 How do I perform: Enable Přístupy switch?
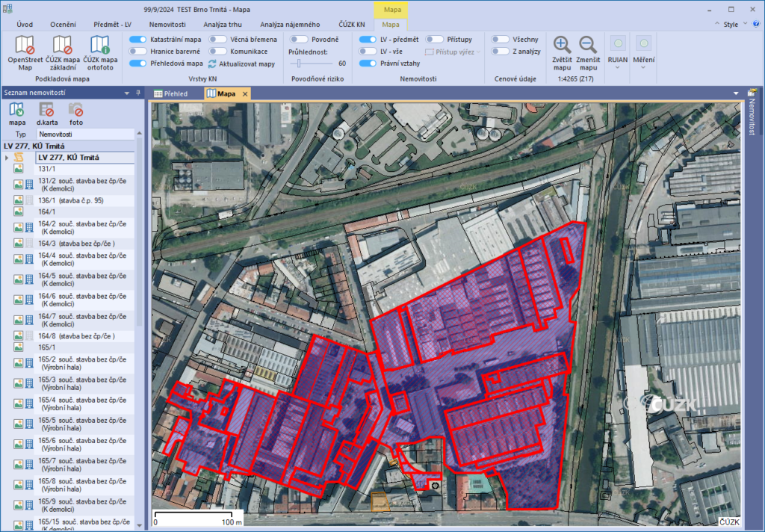click(x=434, y=40)
